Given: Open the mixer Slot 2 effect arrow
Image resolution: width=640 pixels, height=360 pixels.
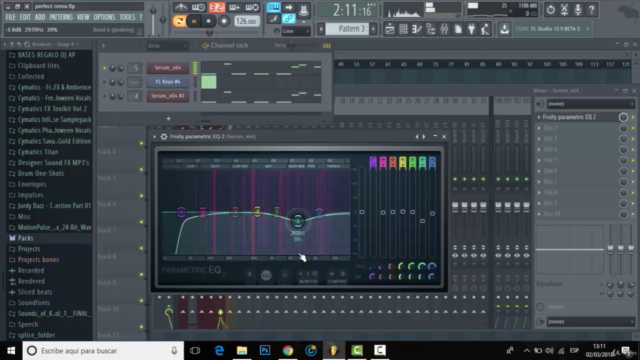Looking at the screenshot, I should tap(539, 128).
